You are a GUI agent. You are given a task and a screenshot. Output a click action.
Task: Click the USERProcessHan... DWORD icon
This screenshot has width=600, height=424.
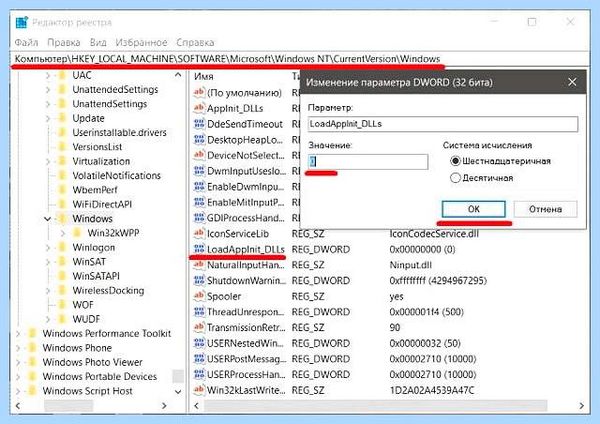click(x=199, y=374)
